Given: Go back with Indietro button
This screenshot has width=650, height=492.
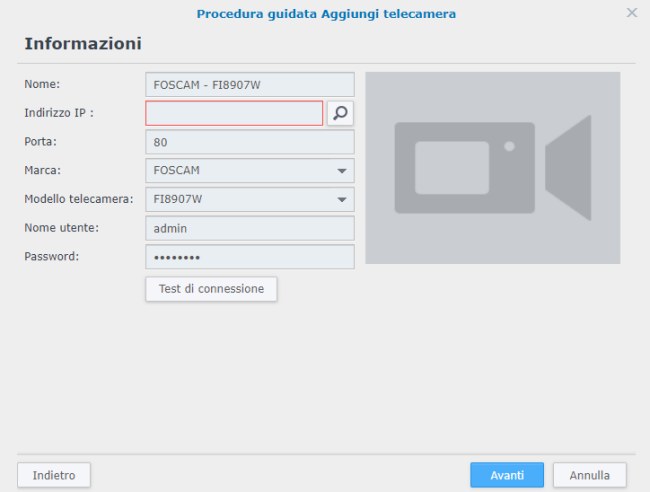Looking at the screenshot, I should point(54,475).
